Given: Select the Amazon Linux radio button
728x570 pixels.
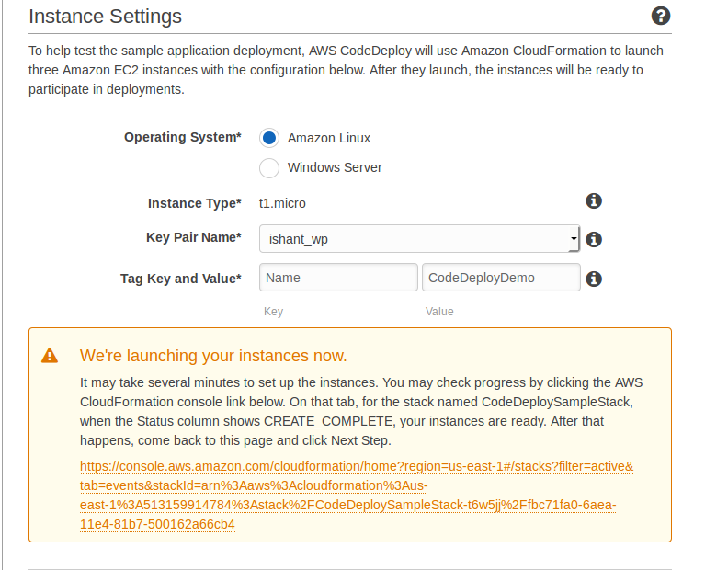Looking at the screenshot, I should (x=269, y=138).
